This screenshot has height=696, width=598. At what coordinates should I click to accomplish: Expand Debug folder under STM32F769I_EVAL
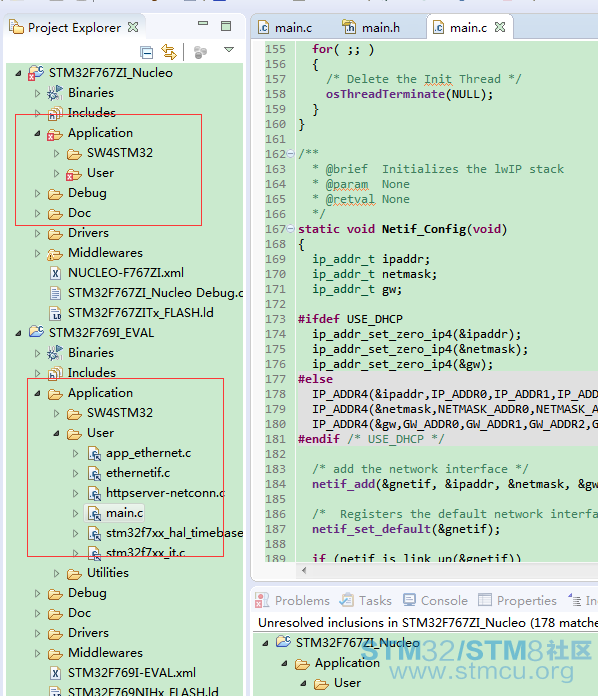pos(37,593)
